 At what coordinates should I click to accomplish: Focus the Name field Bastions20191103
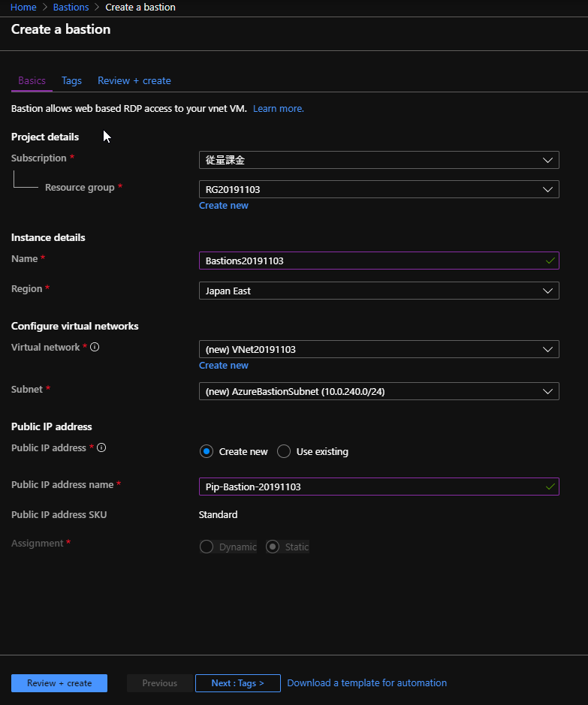click(x=379, y=261)
